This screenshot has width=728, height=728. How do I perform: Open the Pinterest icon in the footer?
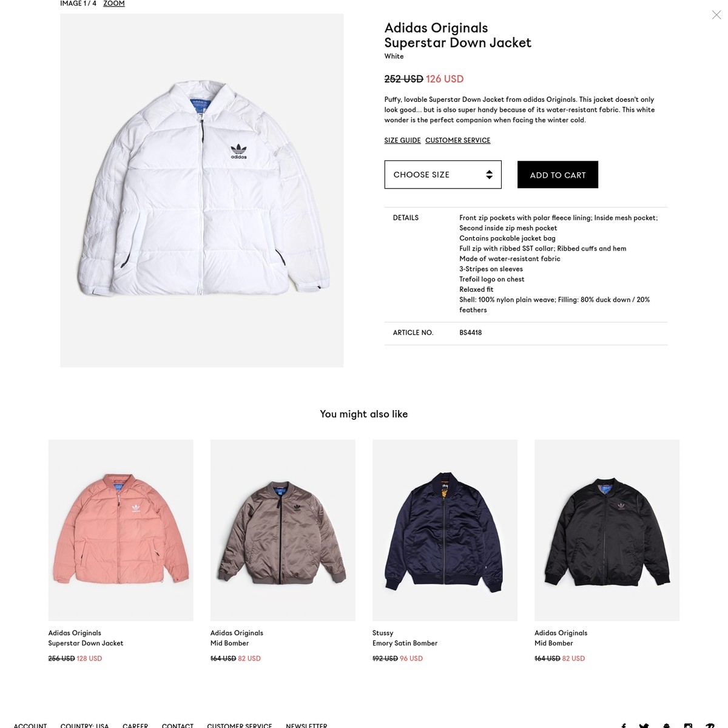point(710,726)
